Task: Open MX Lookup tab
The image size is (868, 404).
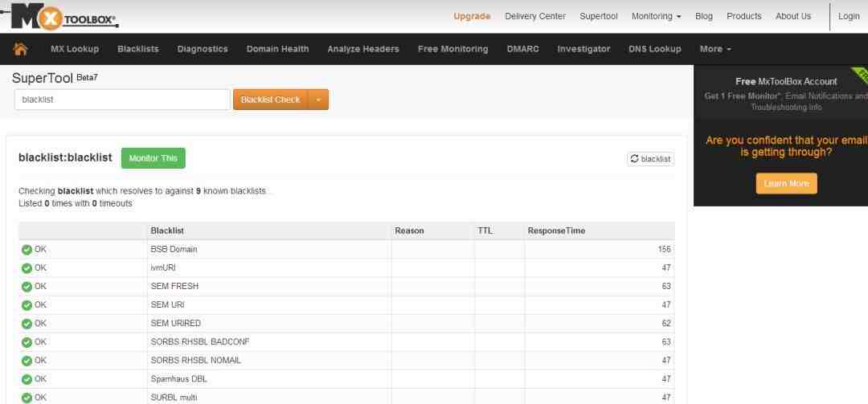Action: pos(75,49)
